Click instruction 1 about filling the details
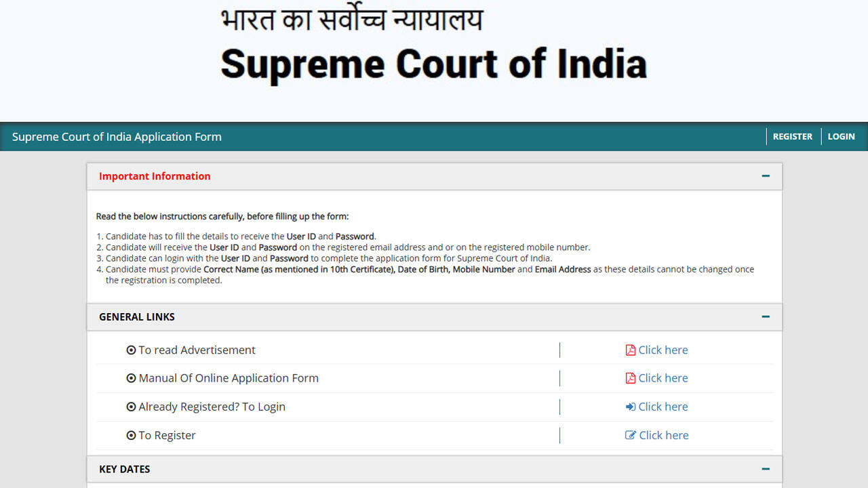This screenshot has width=868, height=488. pos(236,237)
